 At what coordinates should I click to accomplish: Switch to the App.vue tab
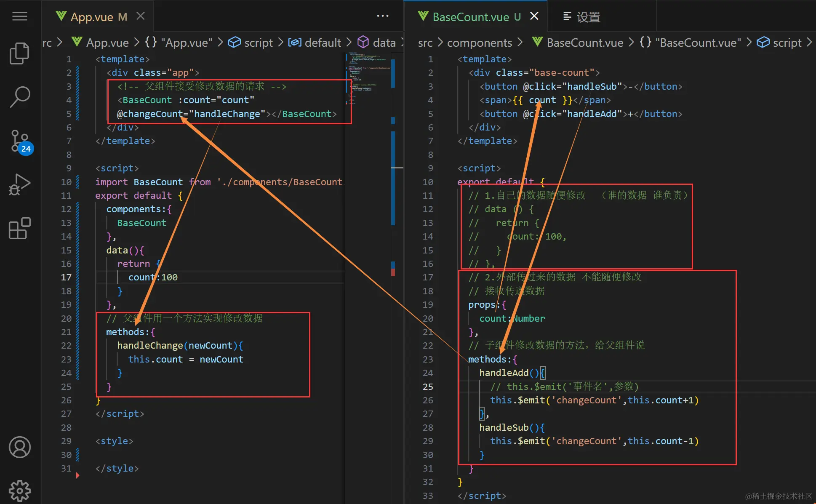[99, 16]
